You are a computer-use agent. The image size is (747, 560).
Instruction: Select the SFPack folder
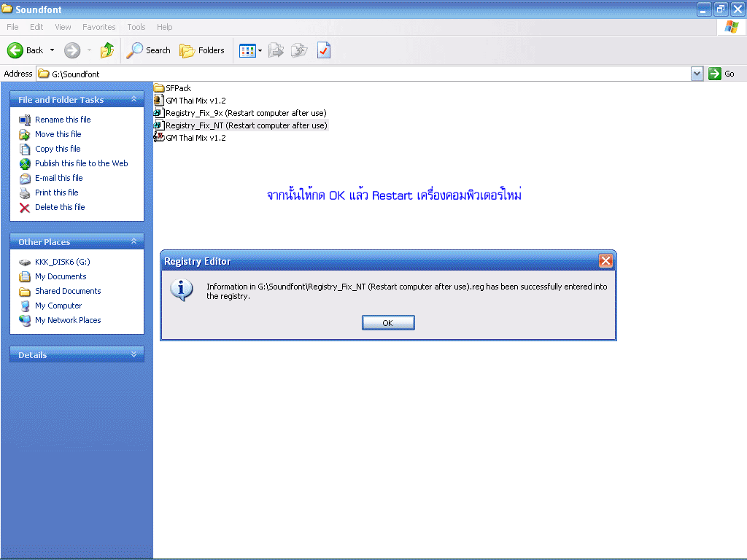click(x=178, y=88)
